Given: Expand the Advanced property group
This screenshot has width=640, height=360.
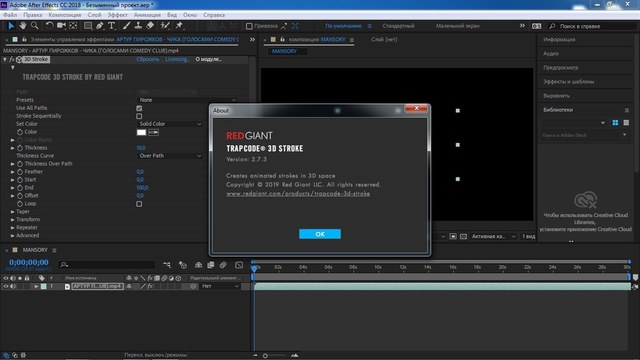Looking at the screenshot, I should coord(13,236).
